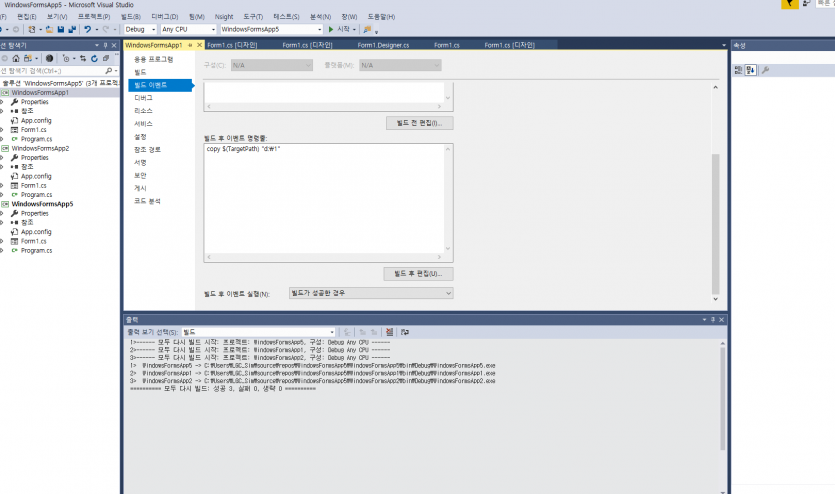Click the Refresh icon in Solution Explorer

(x=94, y=59)
